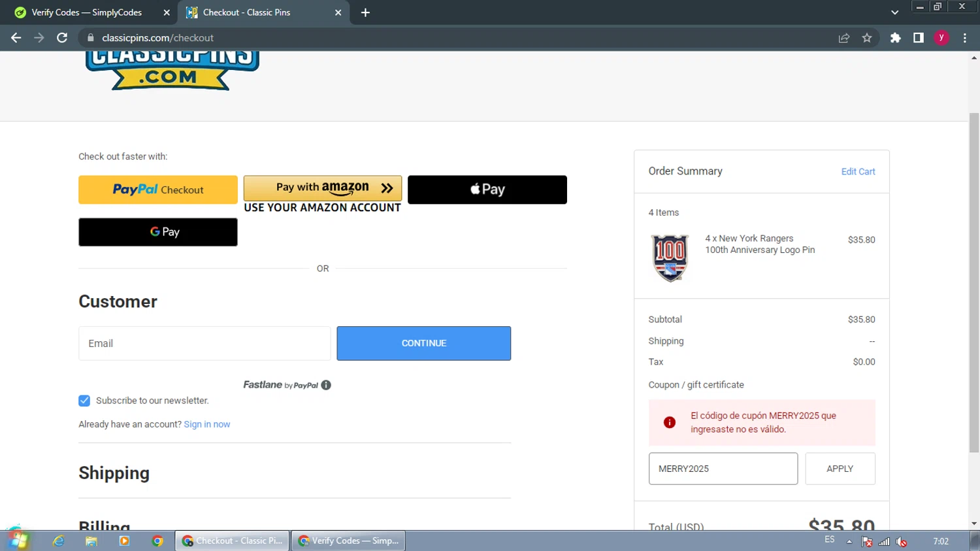Open the ES language indicator
The width and height of the screenshot is (980, 551).
830,540
